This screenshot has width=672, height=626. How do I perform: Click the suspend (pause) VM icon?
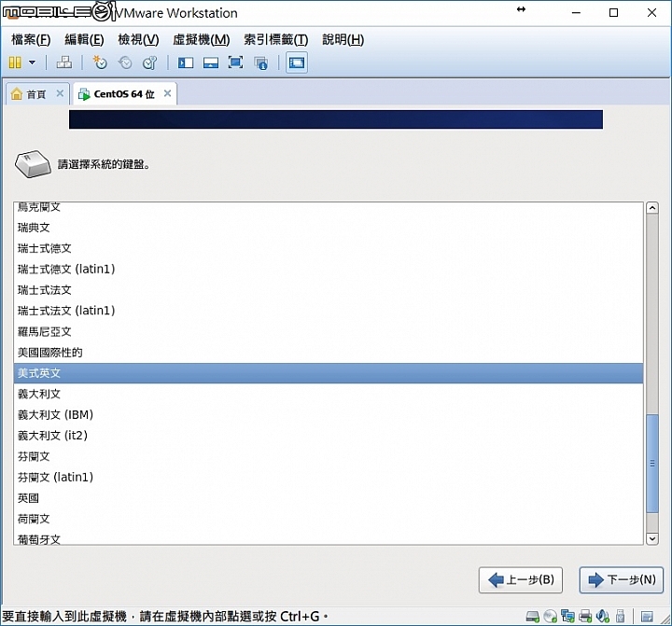coord(15,63)
